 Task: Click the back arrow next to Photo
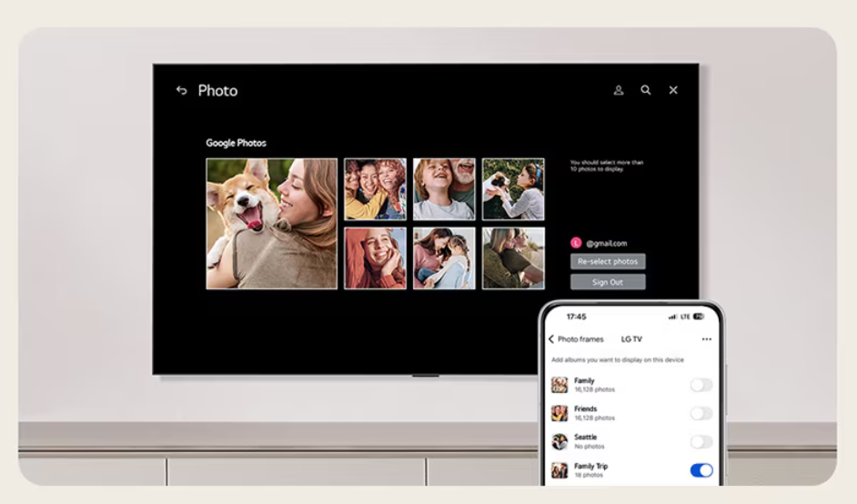pos(181,90)
